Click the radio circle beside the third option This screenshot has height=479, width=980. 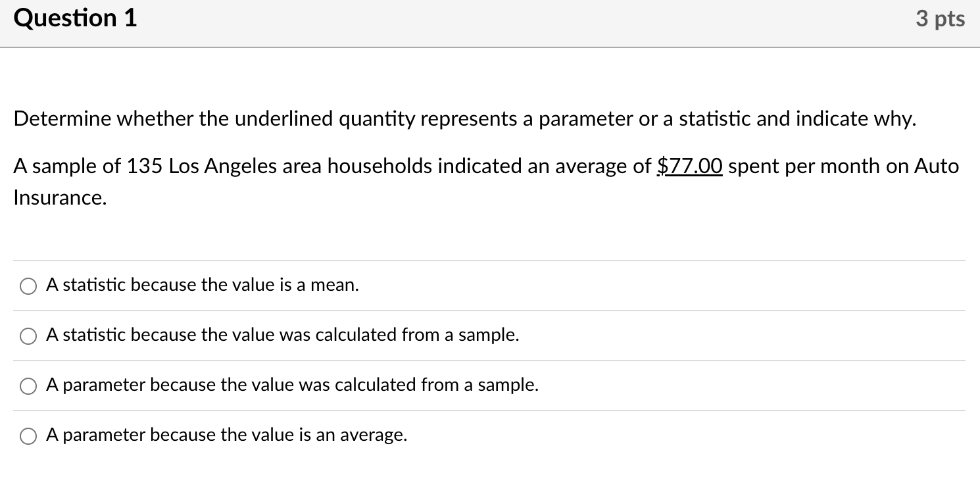click(28, 386)
